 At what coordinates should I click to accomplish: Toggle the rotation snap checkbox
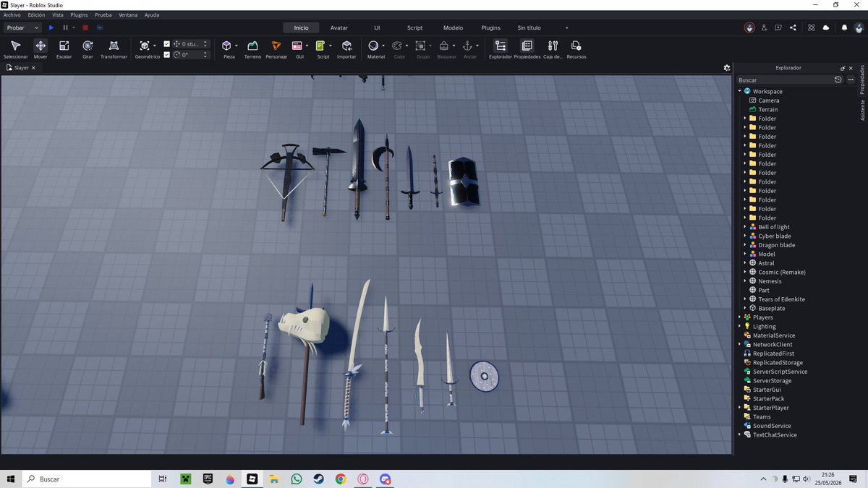pyautogui.click(x=167, y=54)
